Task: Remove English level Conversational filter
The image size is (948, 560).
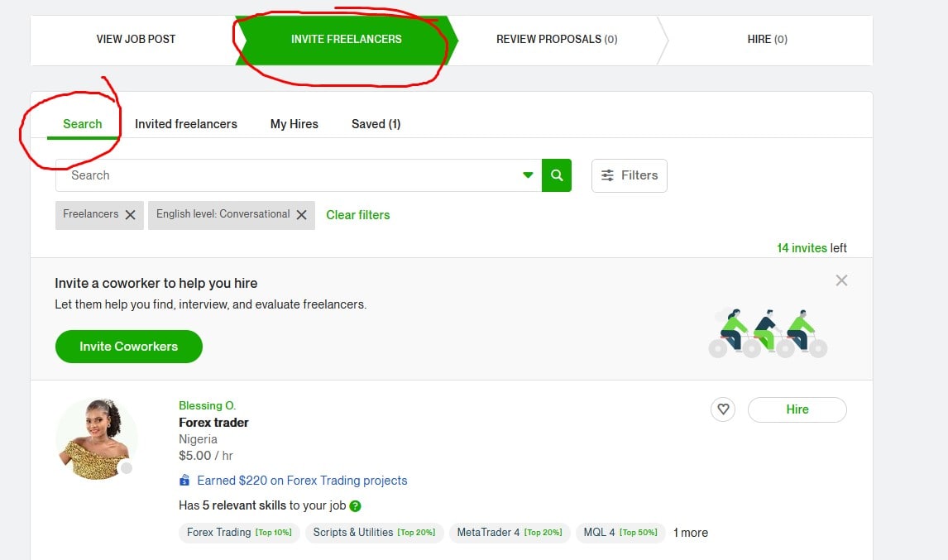Action: point(302,215)
